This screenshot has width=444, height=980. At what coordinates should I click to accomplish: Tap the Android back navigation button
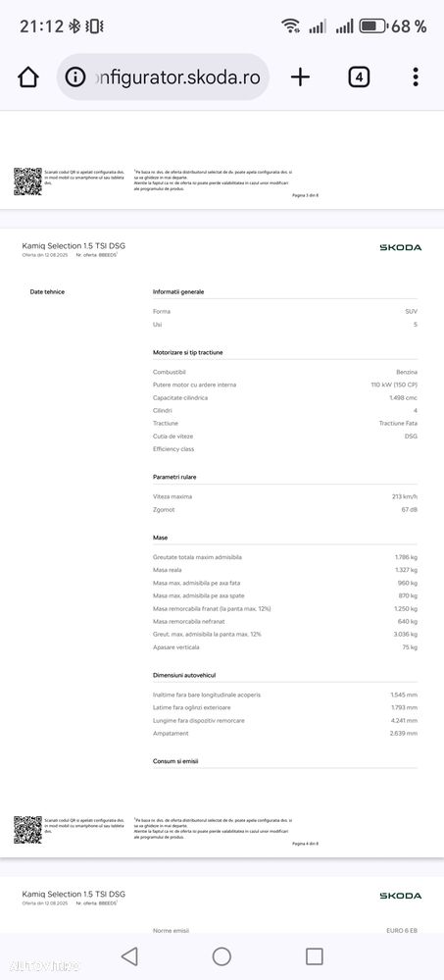pos(129,956)
